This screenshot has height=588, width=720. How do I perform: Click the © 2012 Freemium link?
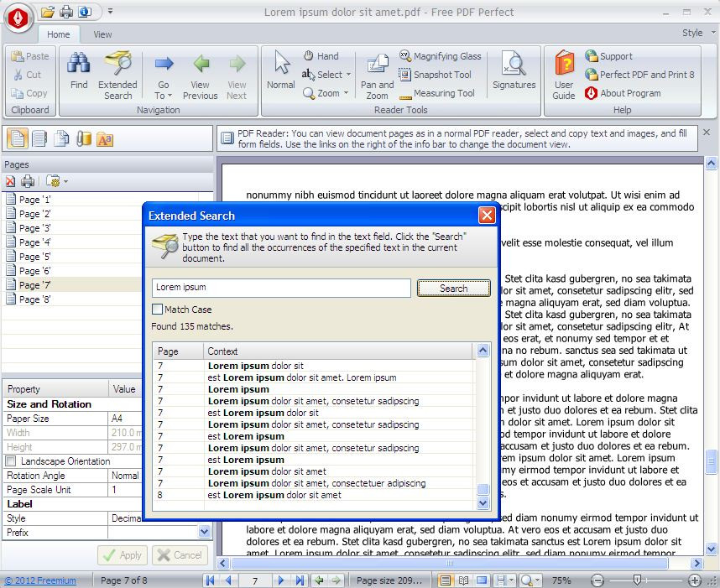(40, 580)
